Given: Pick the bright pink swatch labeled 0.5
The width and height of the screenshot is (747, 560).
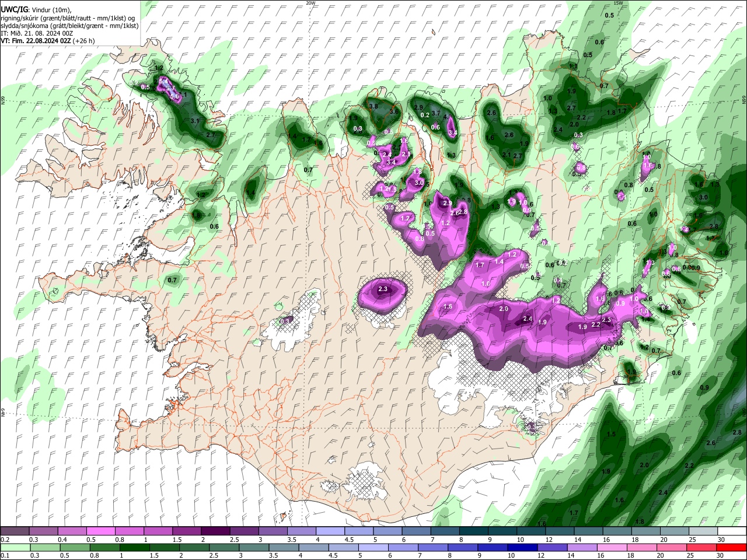Looking at the screenshot, I should [x=100, y=531].
